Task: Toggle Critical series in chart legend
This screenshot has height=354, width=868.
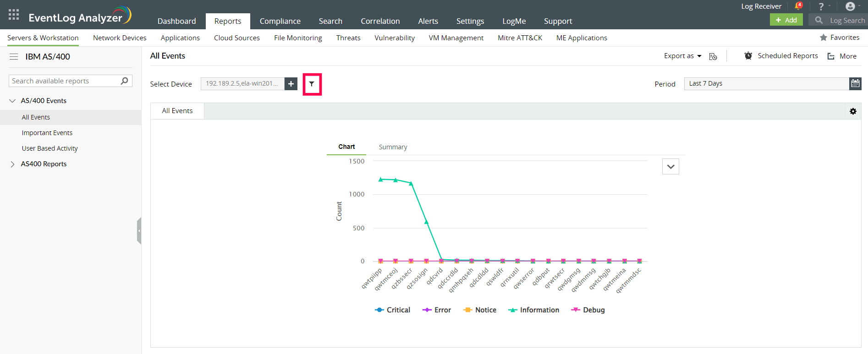Action: click(393, 310)
